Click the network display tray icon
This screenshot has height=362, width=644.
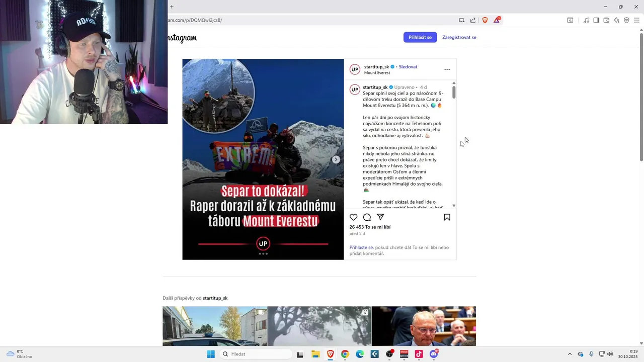click(602, 354)
